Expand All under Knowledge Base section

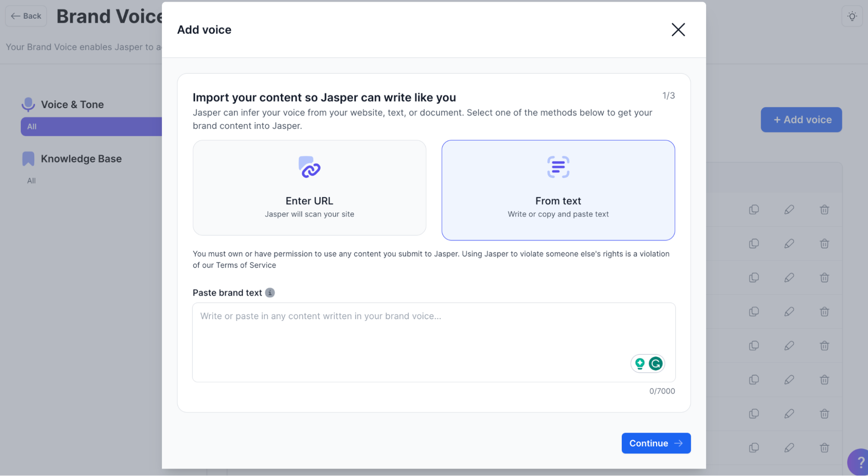[31, 181]
